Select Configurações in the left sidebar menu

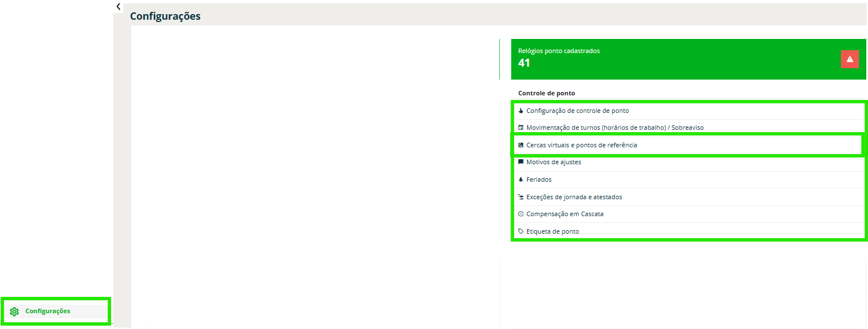48,311
